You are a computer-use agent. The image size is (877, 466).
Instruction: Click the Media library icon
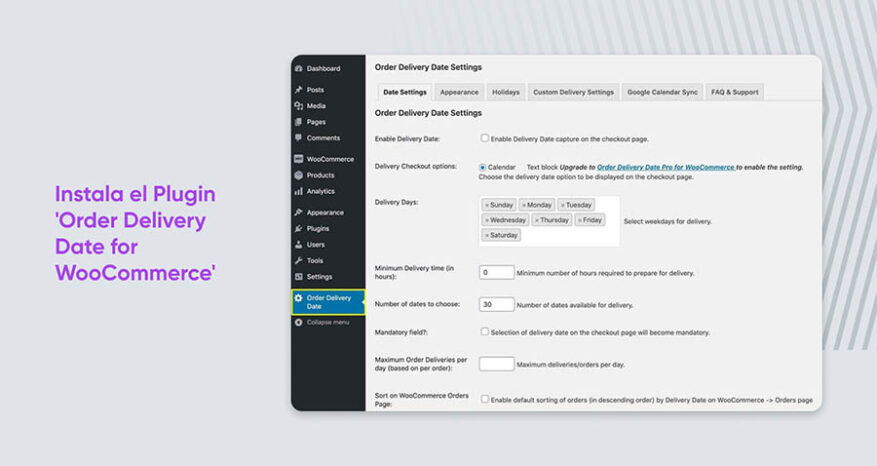pyautogui.click(x=299, y=106)
